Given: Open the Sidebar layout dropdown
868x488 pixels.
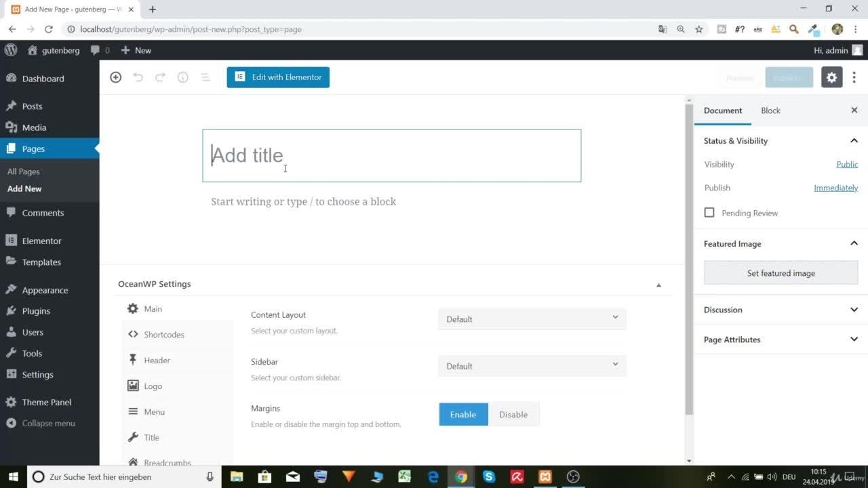Looking at the screenshot, I should point(532,366).
